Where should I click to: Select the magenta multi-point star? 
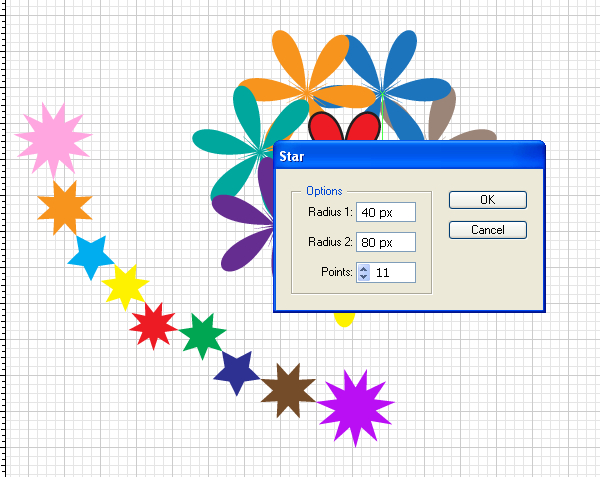355,407
